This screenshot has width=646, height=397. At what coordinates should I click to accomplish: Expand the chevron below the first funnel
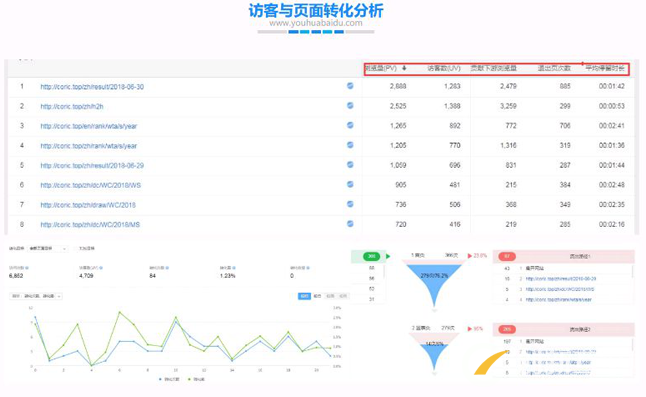point(434,310)
